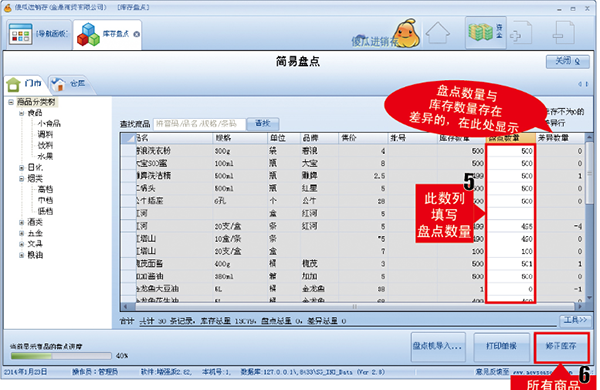
Task: Select the 中档 tree item
Action: coord(45,201)
